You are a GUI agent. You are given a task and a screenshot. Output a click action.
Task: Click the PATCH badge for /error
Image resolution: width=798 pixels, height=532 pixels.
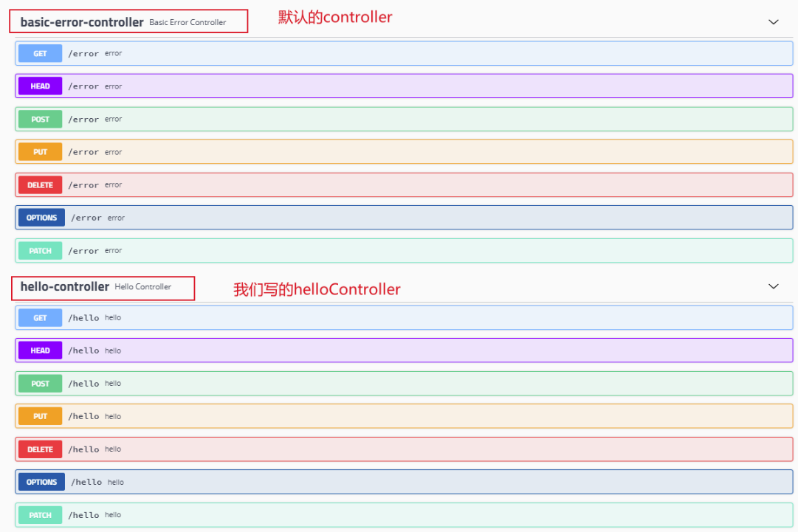pos(40,251)
